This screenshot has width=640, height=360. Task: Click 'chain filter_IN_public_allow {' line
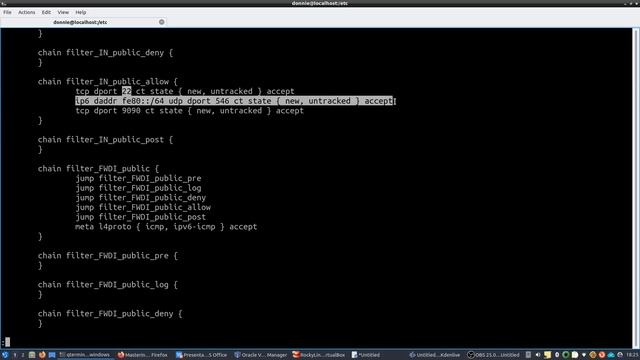108,82
